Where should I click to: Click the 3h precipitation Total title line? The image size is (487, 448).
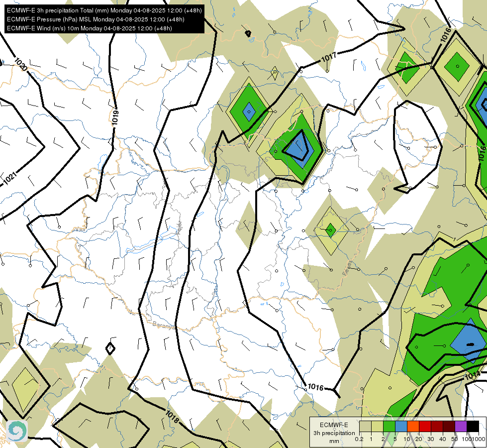pyautogui.click(x=104, y=10)
